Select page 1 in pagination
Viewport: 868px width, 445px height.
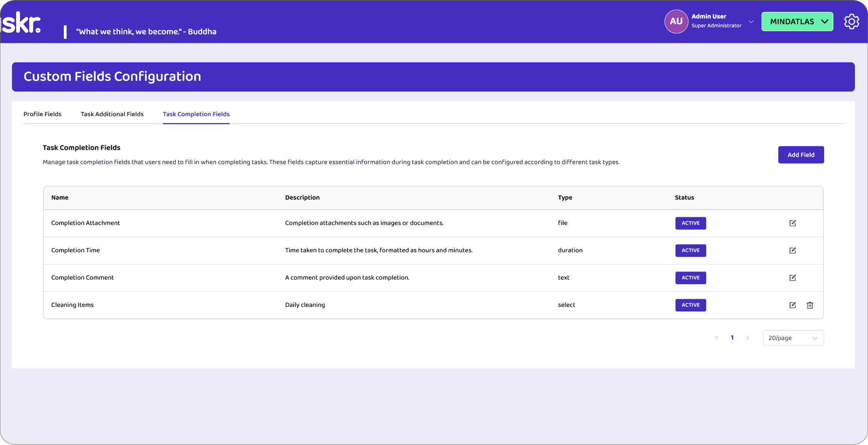click(x=732, y=337)
